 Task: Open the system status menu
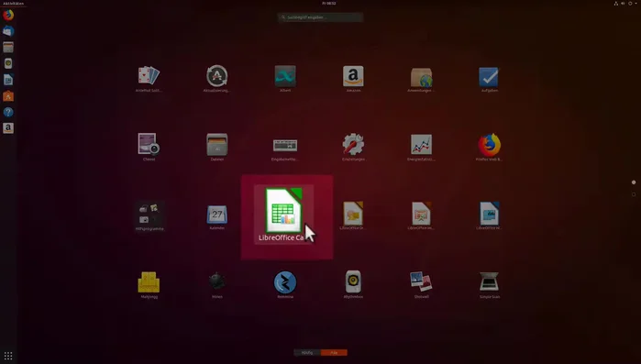(625, 4)
